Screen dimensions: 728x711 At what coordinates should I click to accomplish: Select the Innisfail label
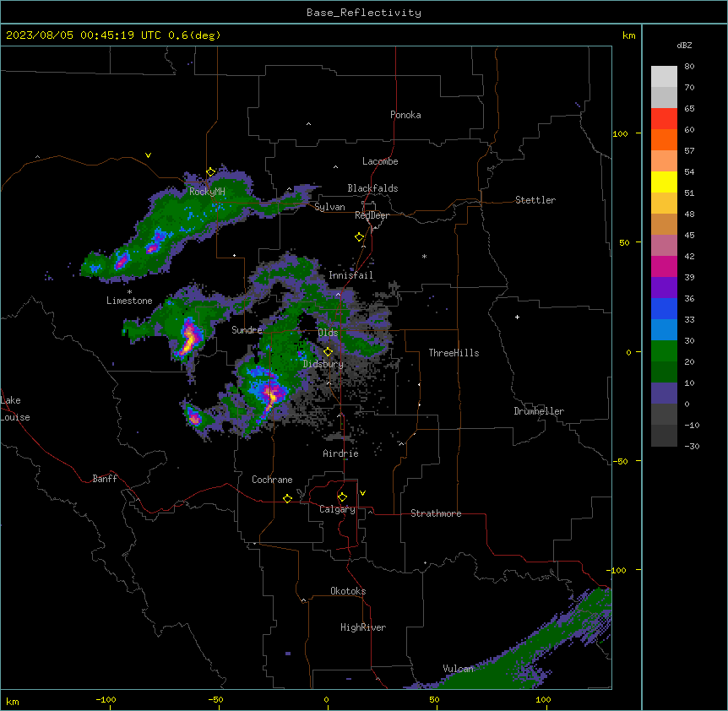350,275
